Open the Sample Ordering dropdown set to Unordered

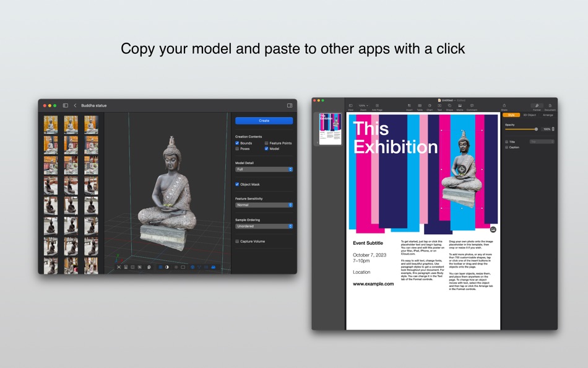(x=264, y=226)
